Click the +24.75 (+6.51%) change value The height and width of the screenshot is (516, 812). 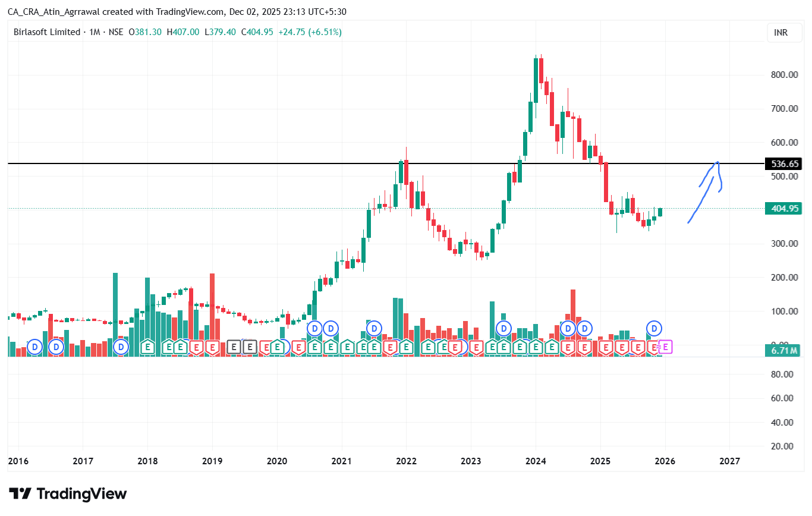click(x=309, y=32)
